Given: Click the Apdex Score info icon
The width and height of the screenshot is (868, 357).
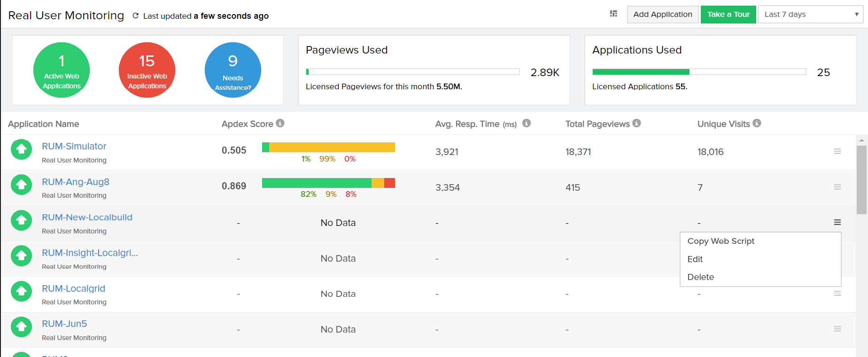Looking at the screenshot, I should point(280,123).
